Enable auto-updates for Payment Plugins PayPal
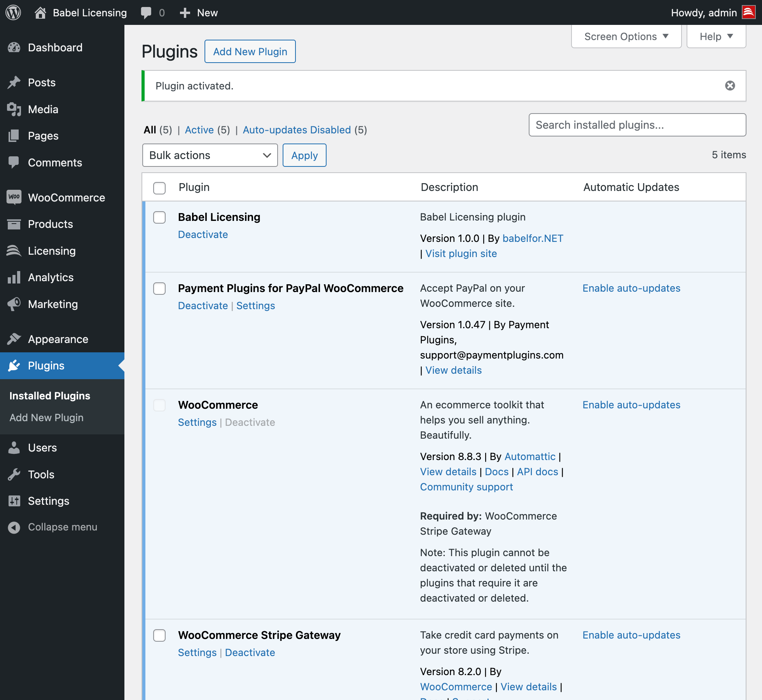 click(631, 288)
